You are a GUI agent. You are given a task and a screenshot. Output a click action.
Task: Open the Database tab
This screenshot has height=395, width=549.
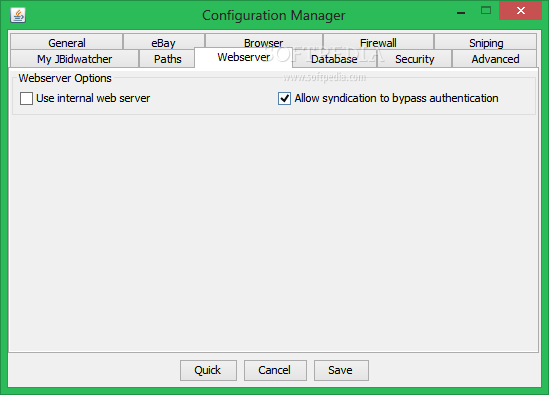[334, 59]
